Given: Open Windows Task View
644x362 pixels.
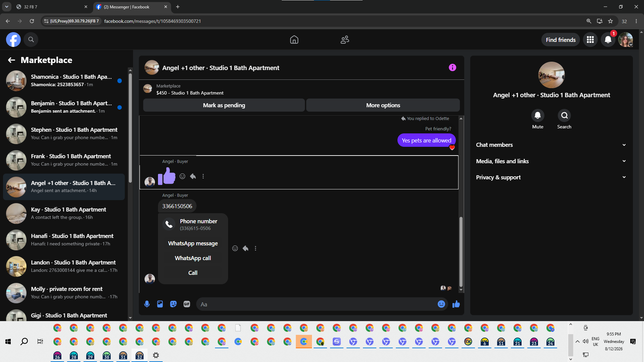Looking at the screenshot, I should click(x=40, y=342).
